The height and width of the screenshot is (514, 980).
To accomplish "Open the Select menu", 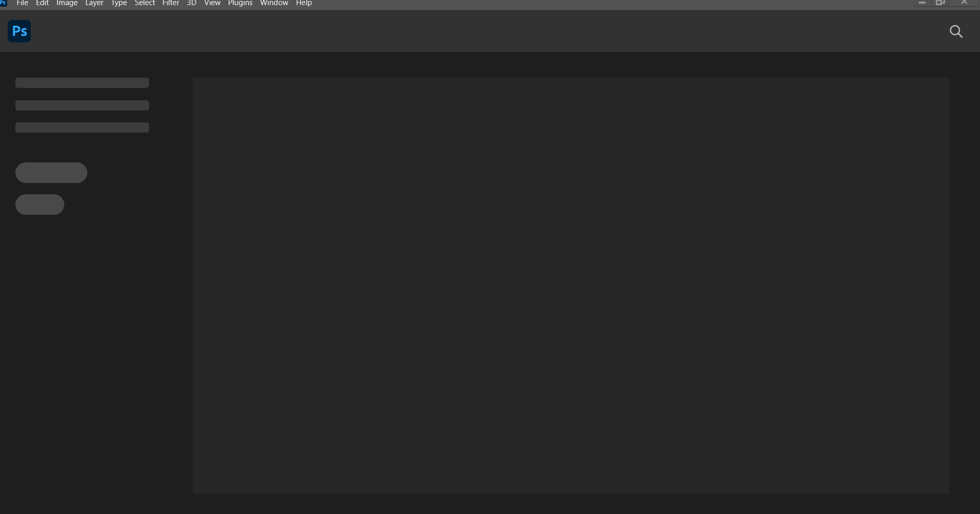I will tap(144, 3).
